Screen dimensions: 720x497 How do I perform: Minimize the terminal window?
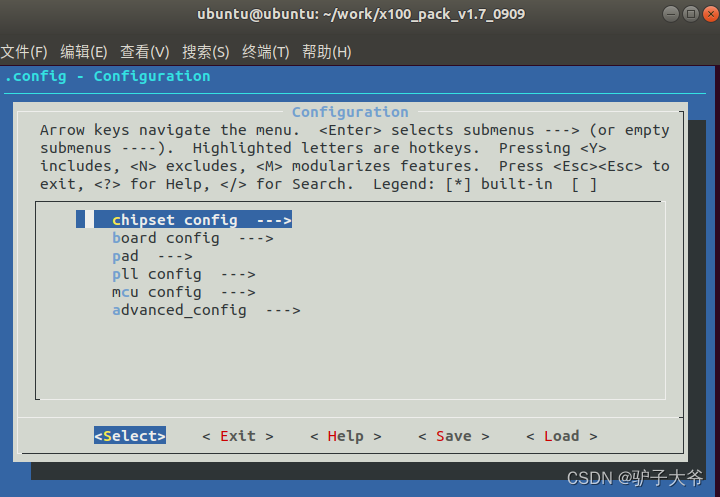(670, 14)
